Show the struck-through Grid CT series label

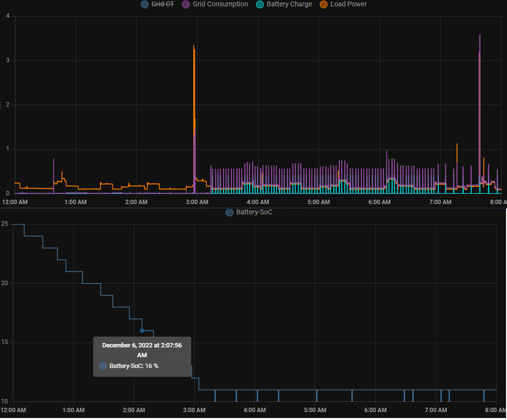point(163,4)
